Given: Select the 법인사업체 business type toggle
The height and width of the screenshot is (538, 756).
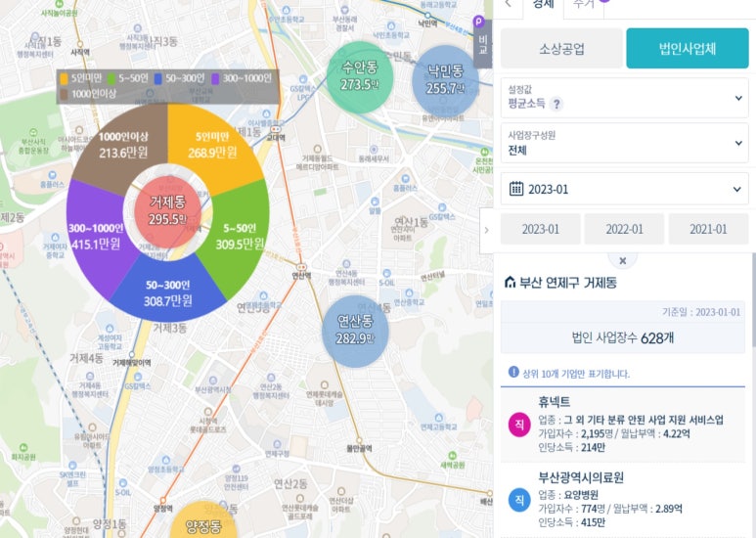Looking at the screenshot, I should 688,48.
